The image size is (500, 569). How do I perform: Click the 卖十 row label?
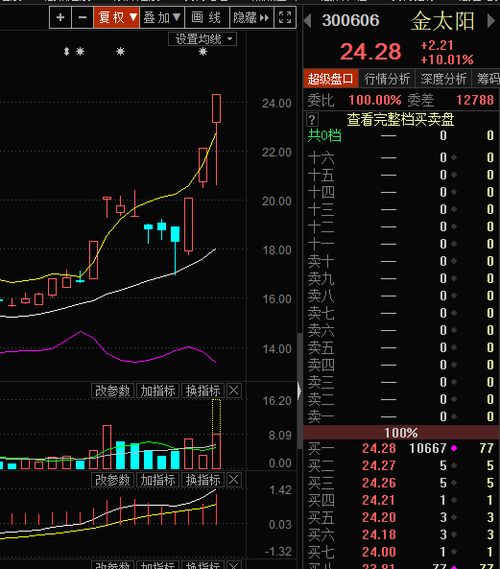point(321,261)
